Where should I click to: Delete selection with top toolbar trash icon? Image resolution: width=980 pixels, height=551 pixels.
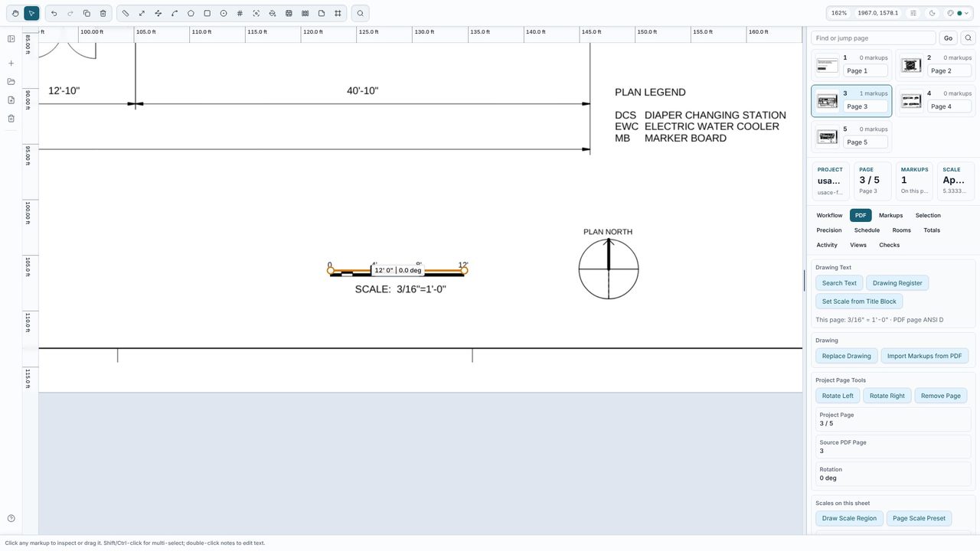coord(103,13)
